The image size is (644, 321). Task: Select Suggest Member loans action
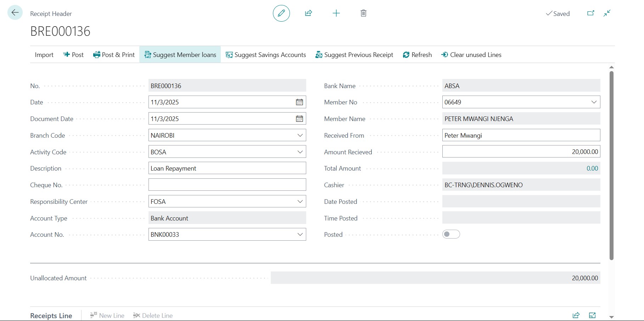180,55
